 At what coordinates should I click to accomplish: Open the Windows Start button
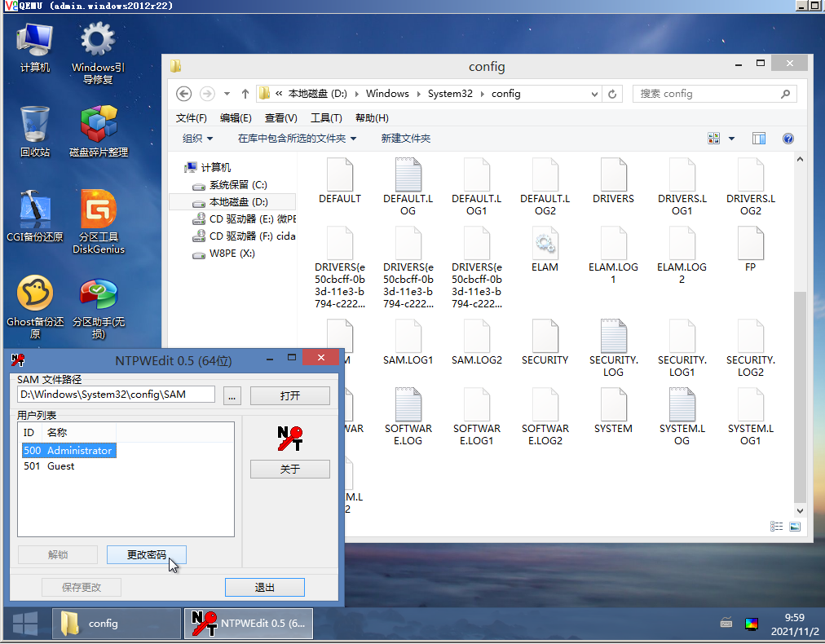coord(25,624)
